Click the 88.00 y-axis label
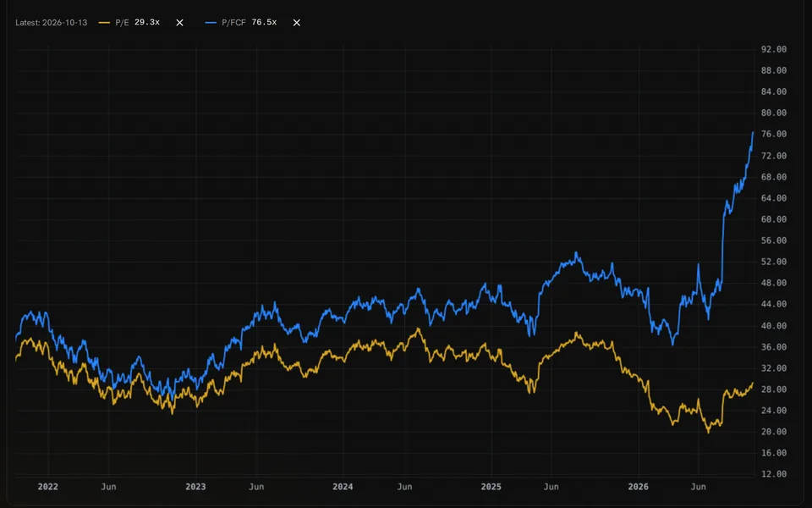 pos(774,70)
